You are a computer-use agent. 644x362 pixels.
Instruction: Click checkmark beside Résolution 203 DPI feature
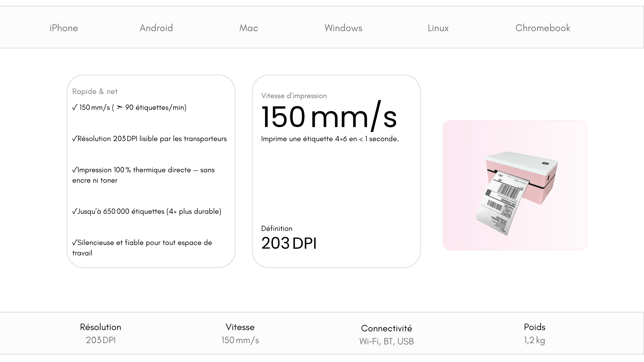74,139
